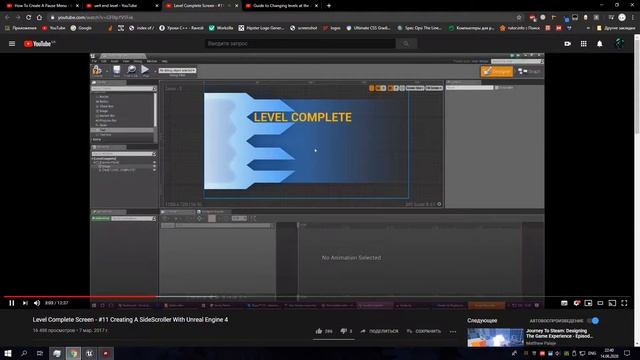Focus the YouTube search field
The height and width of the screenshot is (360, 640).
click(300, 44)
